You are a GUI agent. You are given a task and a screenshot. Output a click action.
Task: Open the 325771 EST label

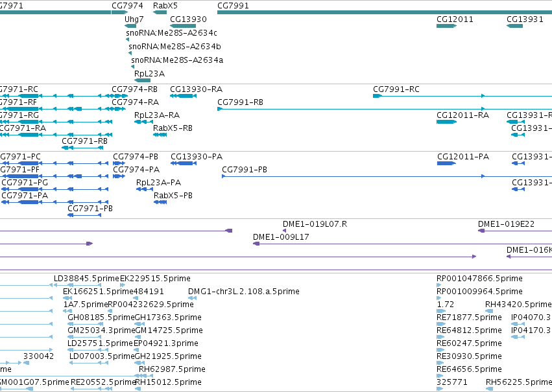coord(452,383)
